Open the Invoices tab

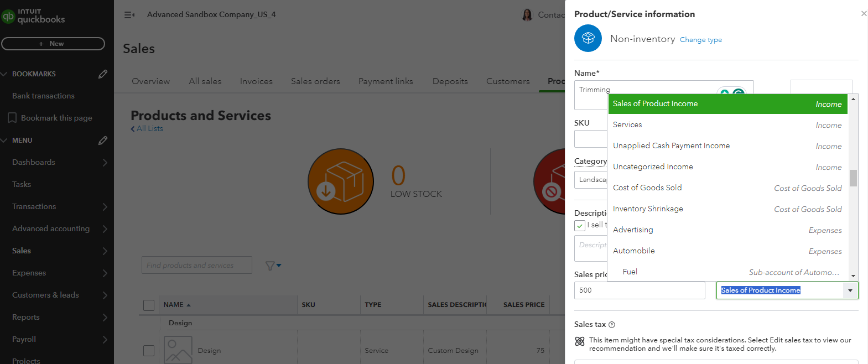(x=256, y=81)
